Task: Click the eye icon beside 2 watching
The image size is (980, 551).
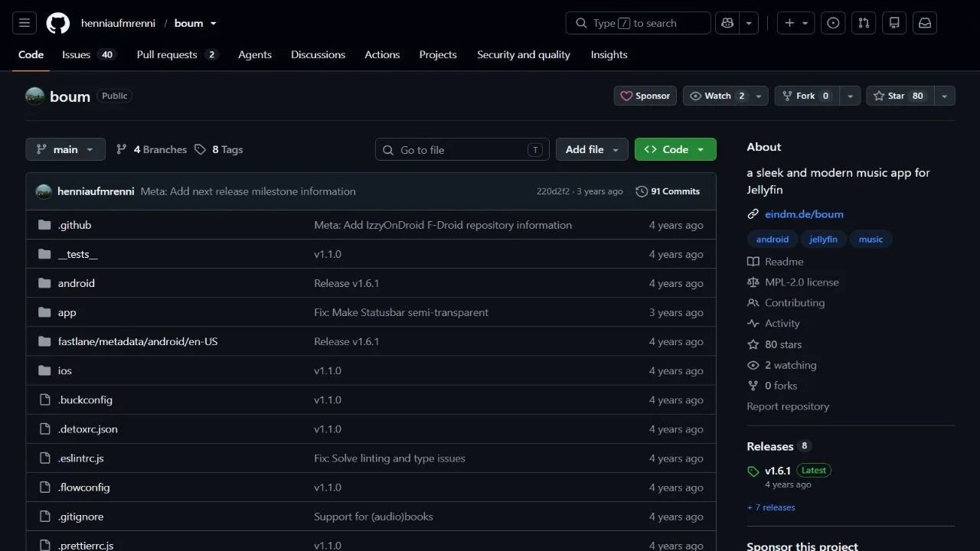Action: pos(753,365)
